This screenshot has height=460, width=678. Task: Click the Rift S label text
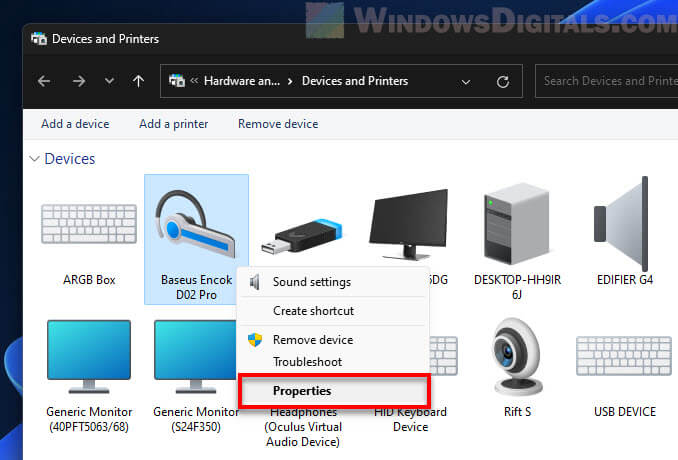pos(517,412)
